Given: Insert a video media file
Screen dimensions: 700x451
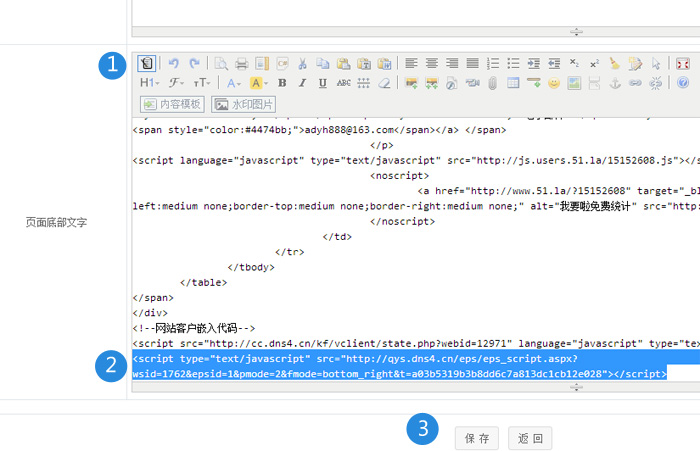Looking at the screenshot, I should click(x=472, y=83).
